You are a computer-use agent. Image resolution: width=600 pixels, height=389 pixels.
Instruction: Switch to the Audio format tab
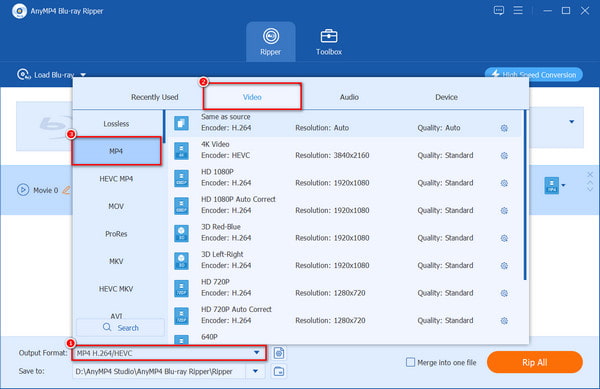[349, 97]
